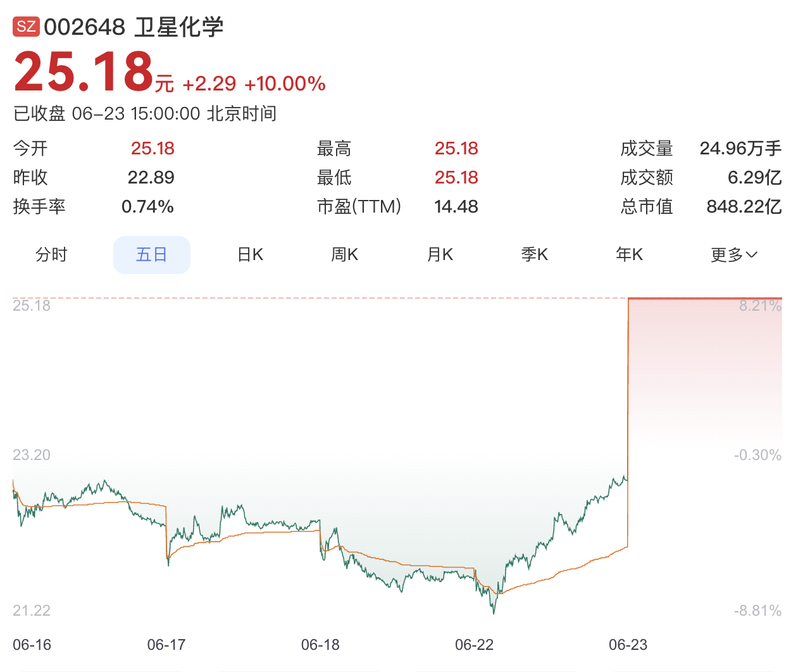
Task: Switch to the 月K monthly chart
Action: click(440, 254)
